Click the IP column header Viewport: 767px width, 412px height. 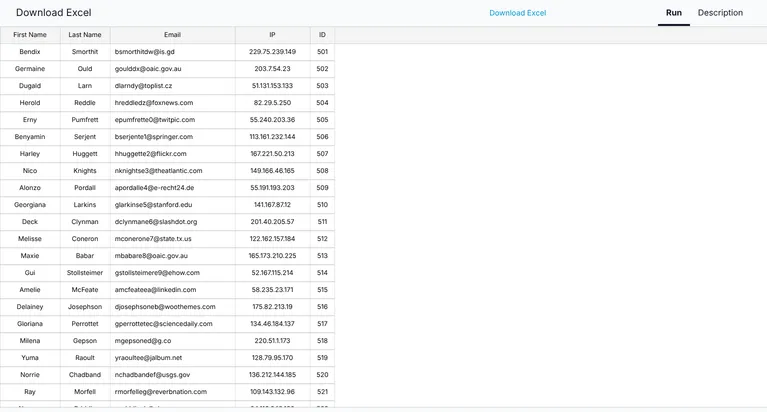272,35
